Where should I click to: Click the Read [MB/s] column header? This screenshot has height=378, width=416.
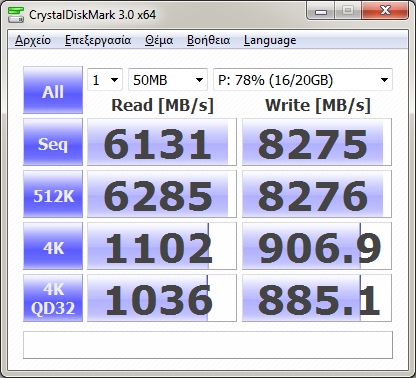coord(162,105)
